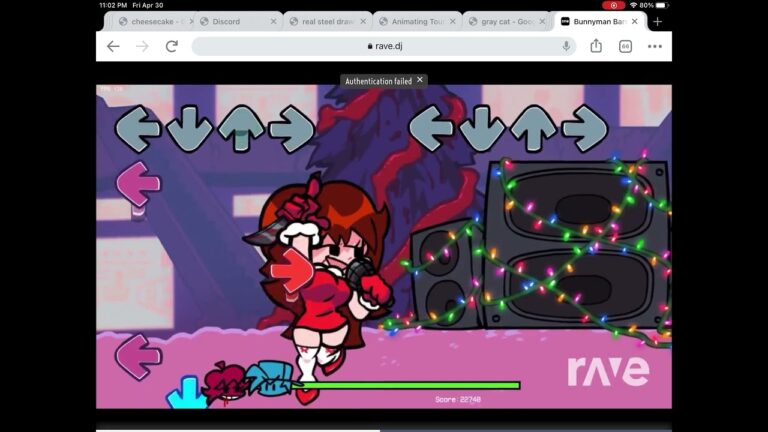Open the share menu icon
768x432 pixels.
[x=596, y=46]
